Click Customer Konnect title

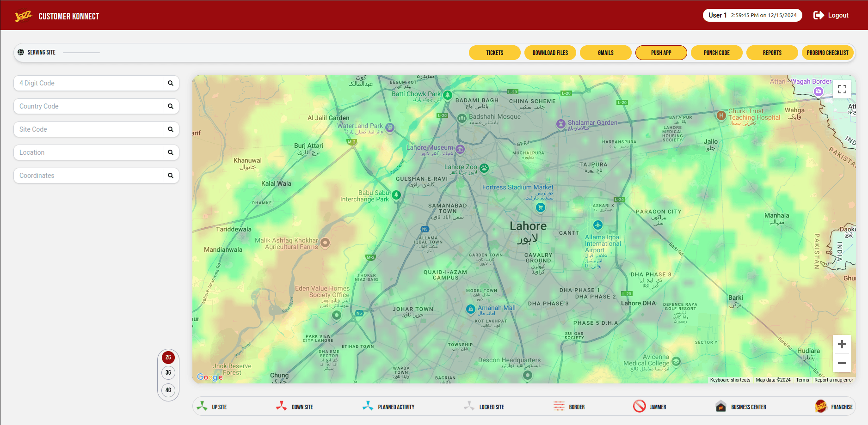coord(69,16)
